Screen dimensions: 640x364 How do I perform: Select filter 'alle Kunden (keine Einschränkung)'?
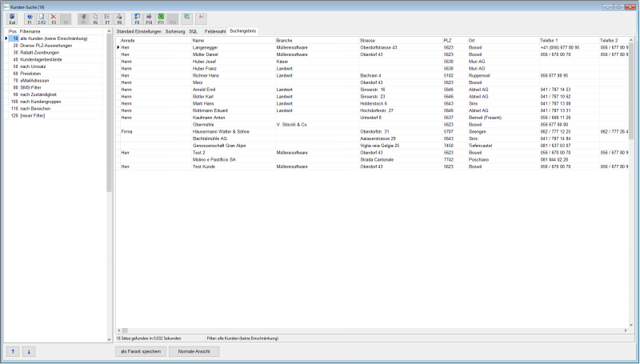point(54,38)
